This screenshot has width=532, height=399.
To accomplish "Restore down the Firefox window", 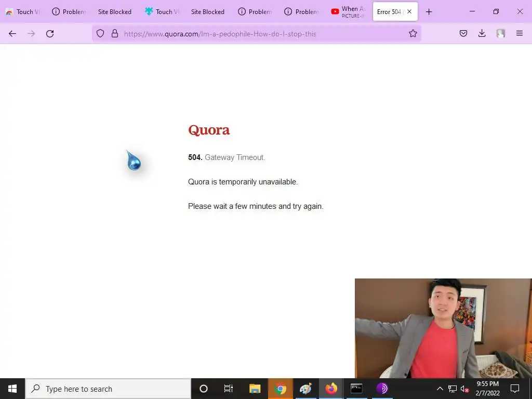I will [496, 11].
